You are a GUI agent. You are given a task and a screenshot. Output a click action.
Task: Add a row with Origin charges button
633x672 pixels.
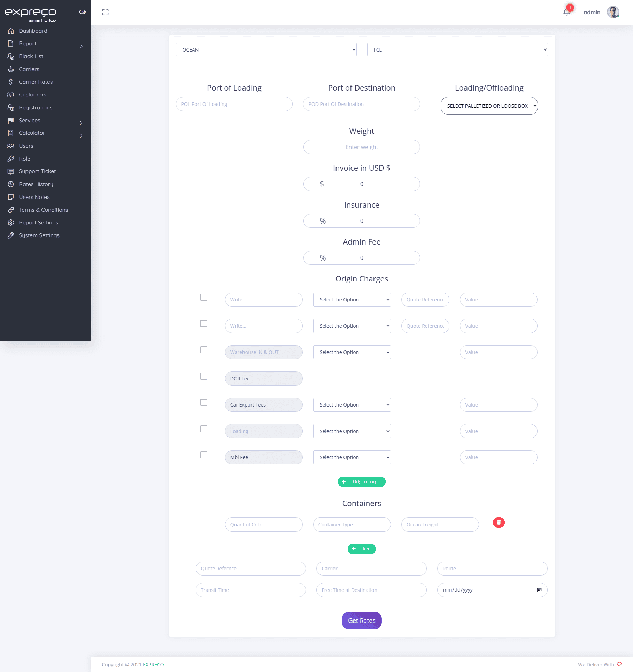click(x=362, y=482)
